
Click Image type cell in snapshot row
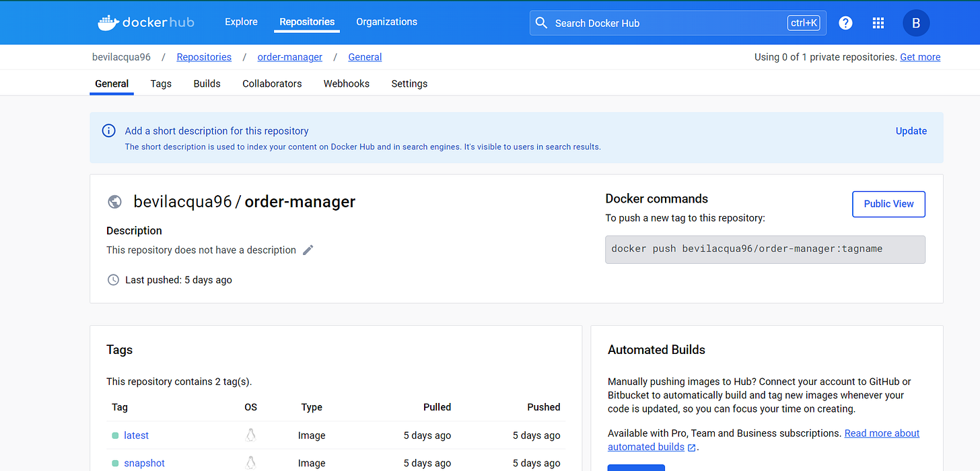pyautogui.click(x=312, y=463)
